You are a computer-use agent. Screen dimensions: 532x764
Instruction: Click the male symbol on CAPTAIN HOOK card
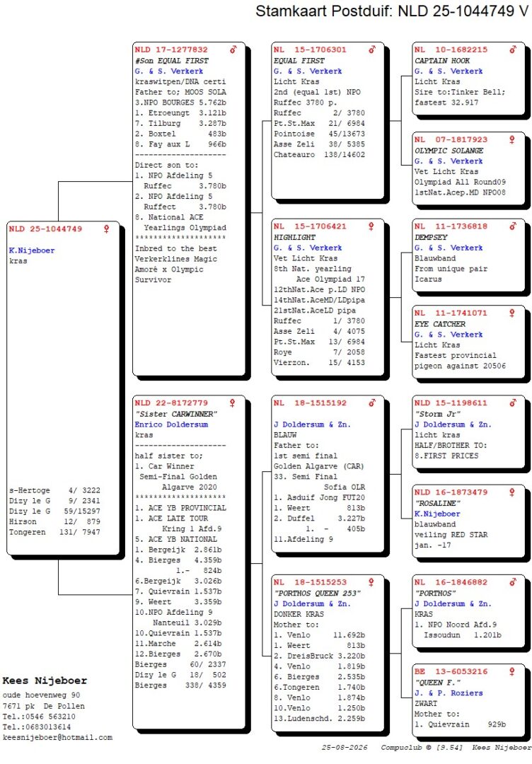pyautogui.click(x=513, y=50)
